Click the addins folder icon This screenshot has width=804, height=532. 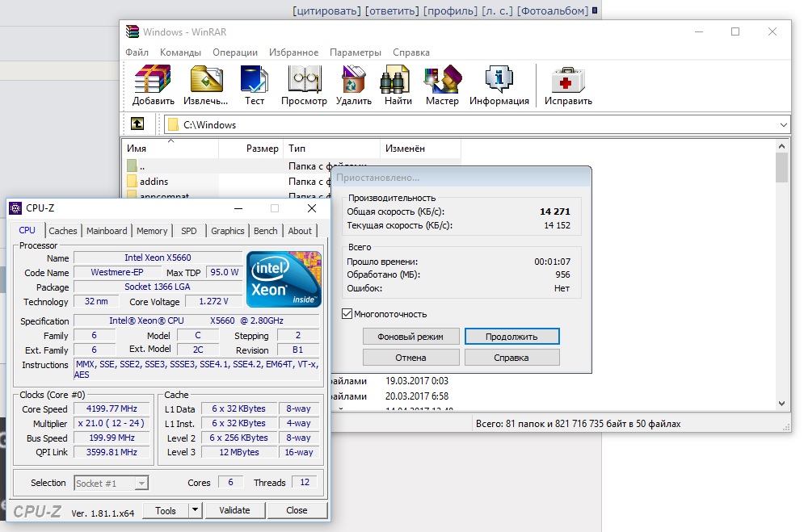click(132, 182)
